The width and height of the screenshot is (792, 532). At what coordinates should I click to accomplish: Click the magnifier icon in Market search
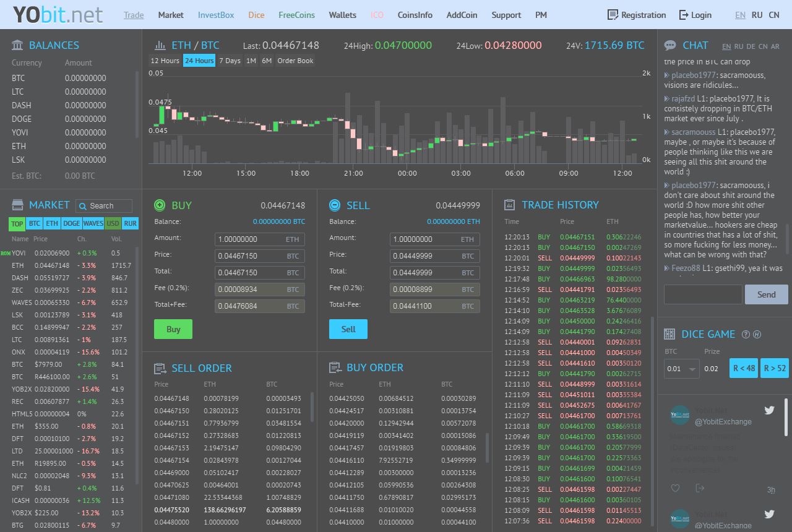click(82, 206)
